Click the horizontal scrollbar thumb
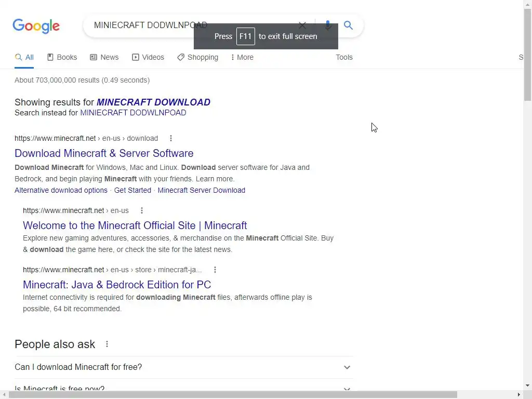This screenshot has height=399, width=532. pos(233,395)
